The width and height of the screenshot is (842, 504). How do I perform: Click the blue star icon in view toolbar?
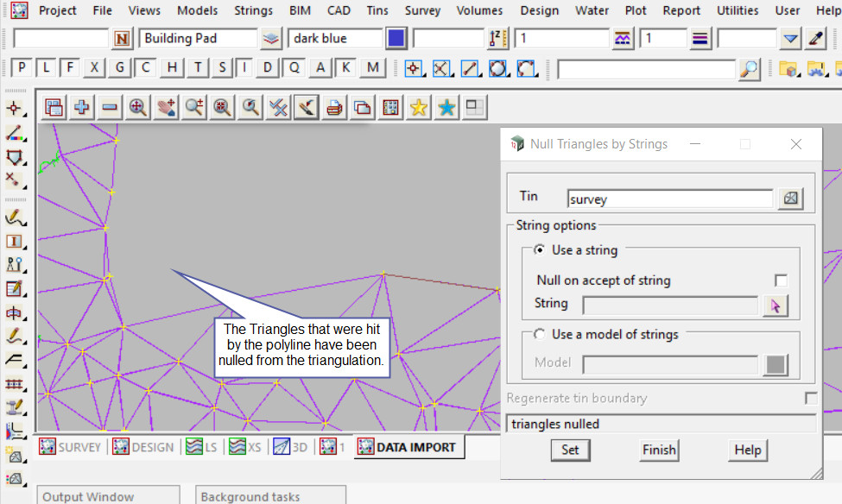pos(446,108)
